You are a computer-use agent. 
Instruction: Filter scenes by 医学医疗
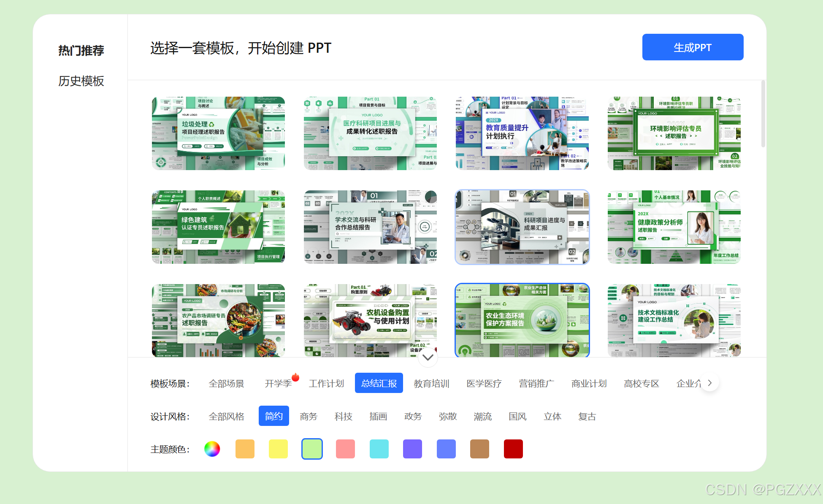pos(484,383)
